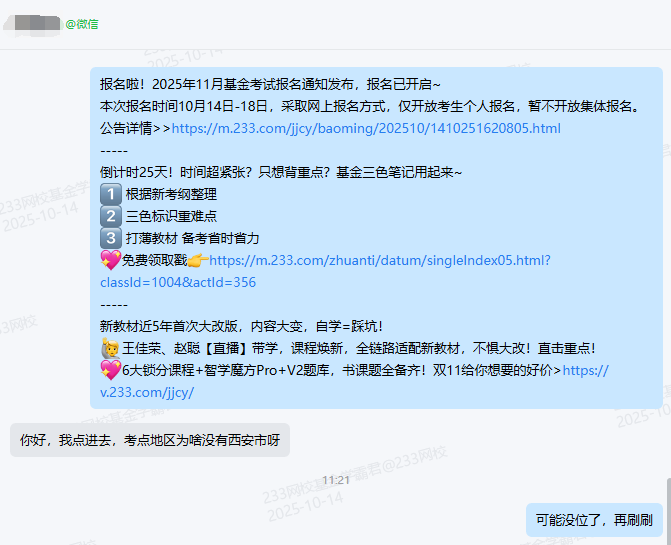The image size is (671, 545).
Task: Click the sparkling heart emoji before 6大锁分课程
Action: click(111, 370)
